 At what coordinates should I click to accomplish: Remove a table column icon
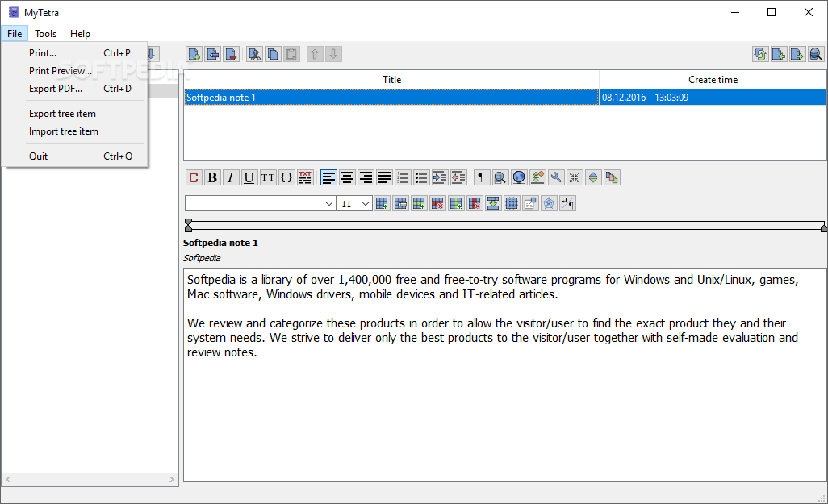pos(475,204)
